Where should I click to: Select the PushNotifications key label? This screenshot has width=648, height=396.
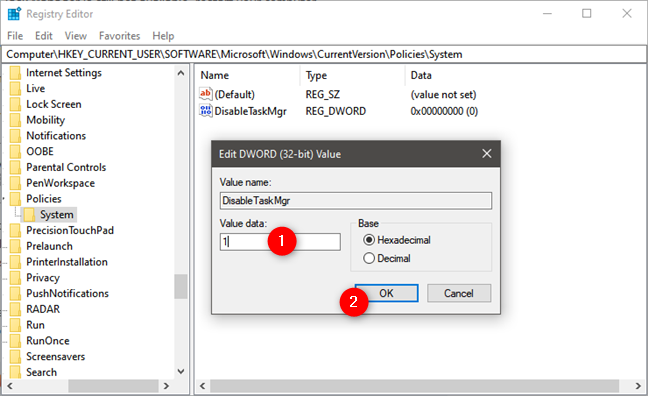click(67, 293)
